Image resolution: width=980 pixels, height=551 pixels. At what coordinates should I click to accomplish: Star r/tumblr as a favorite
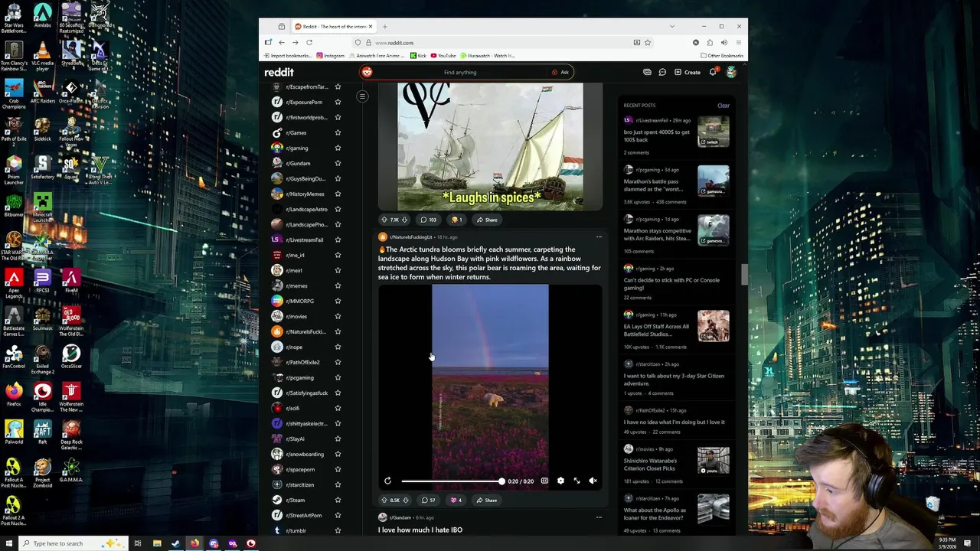coord(338,530)
